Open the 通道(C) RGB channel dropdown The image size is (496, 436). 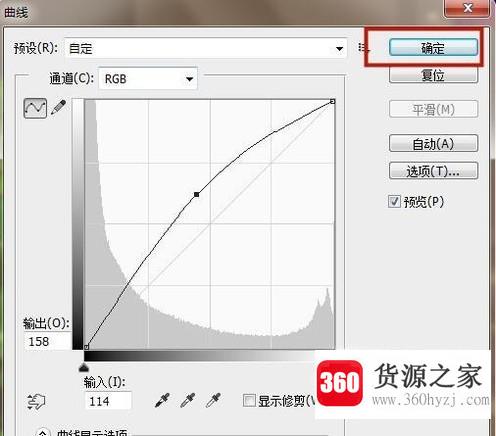148,79
